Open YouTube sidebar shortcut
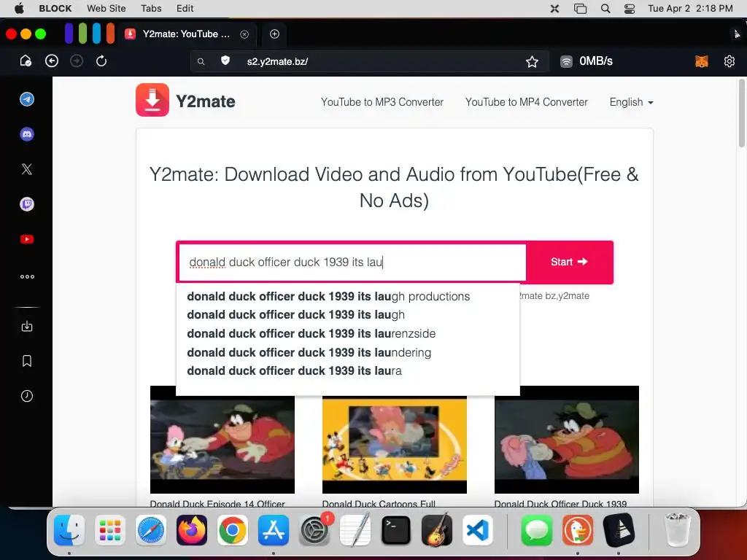 click(27, 239)
